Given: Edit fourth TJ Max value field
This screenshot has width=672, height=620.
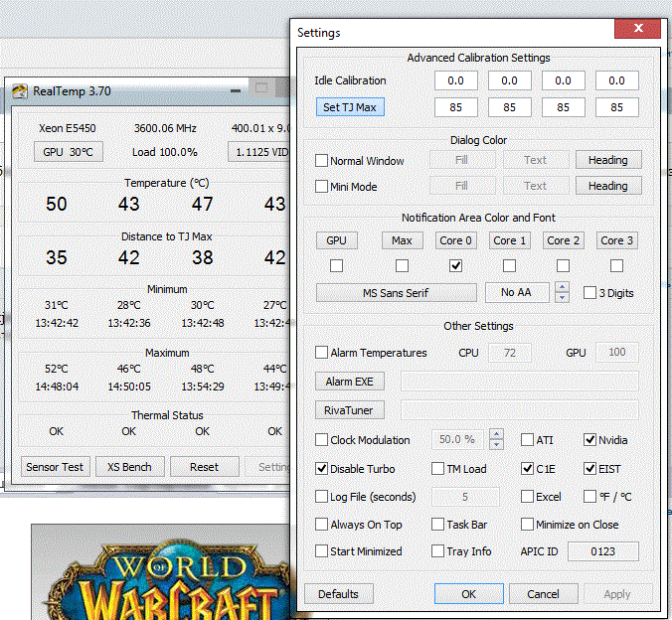Looking at the screenshot, I should pos(616,107).
